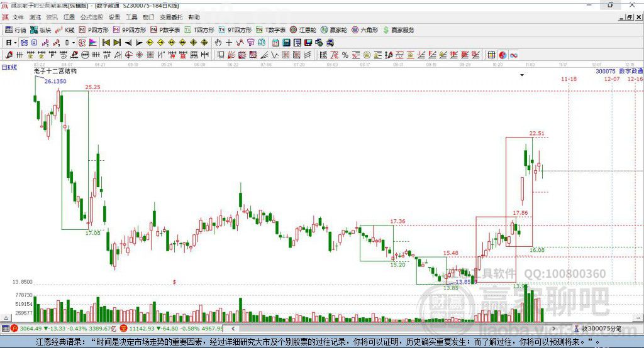Open the 9P四方形 tool
Viewport: 644px width, 348px height.
point(130,30)
